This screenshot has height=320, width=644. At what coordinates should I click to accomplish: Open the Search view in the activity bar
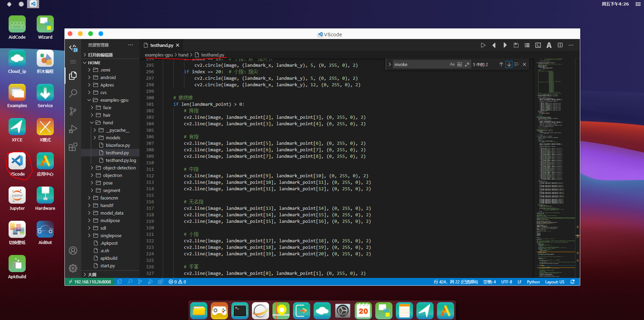[x=73, y=93]
